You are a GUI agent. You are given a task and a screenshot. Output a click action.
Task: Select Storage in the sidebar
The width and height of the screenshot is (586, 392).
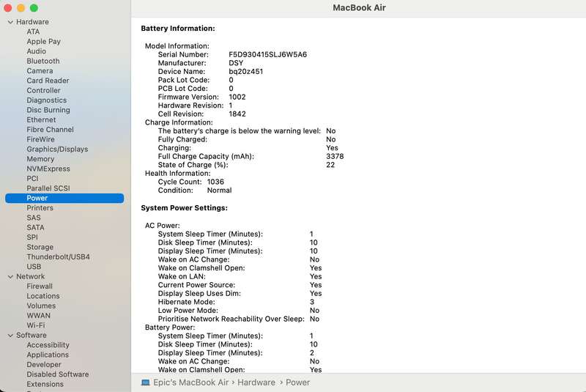40,247
